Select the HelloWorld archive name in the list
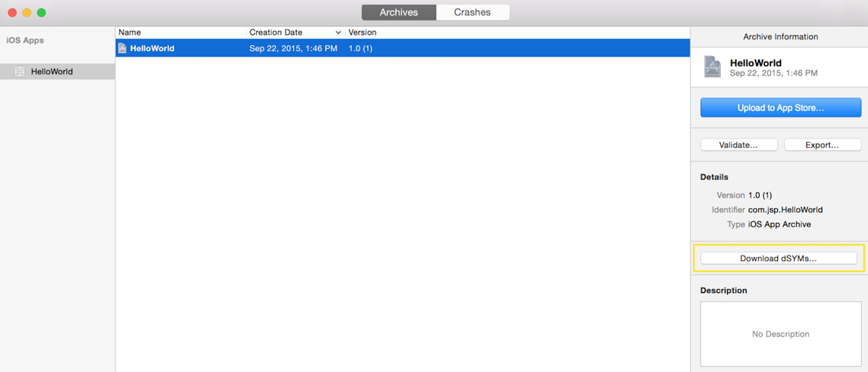 152,48
